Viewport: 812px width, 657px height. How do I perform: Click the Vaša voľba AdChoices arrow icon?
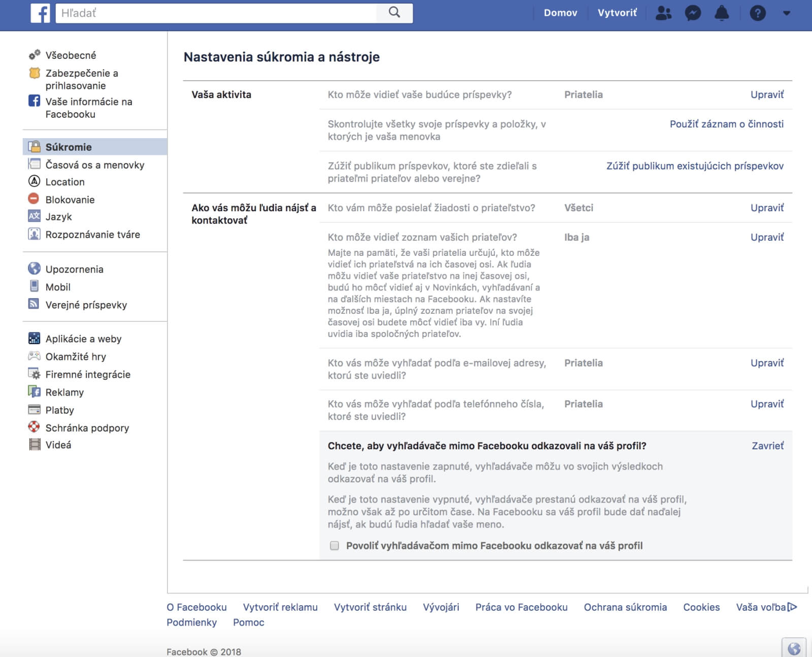792,607
